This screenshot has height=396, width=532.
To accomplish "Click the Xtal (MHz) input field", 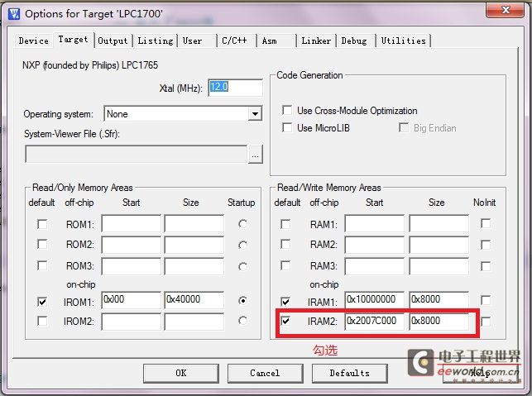I will pyautogui.click(x=235, y=88).
